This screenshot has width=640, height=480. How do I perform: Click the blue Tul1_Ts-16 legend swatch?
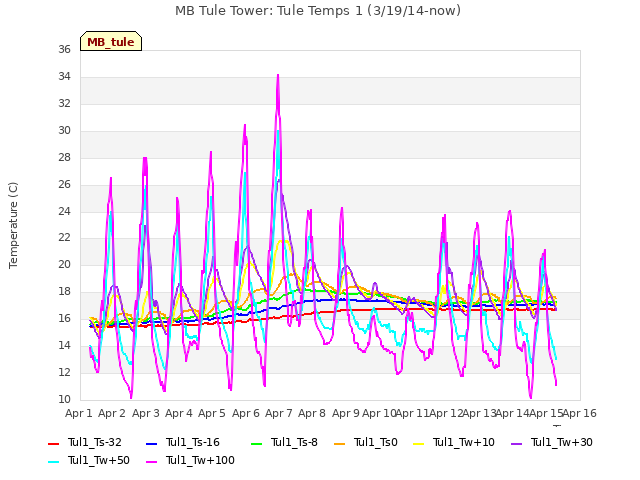(x=151, y=443)
